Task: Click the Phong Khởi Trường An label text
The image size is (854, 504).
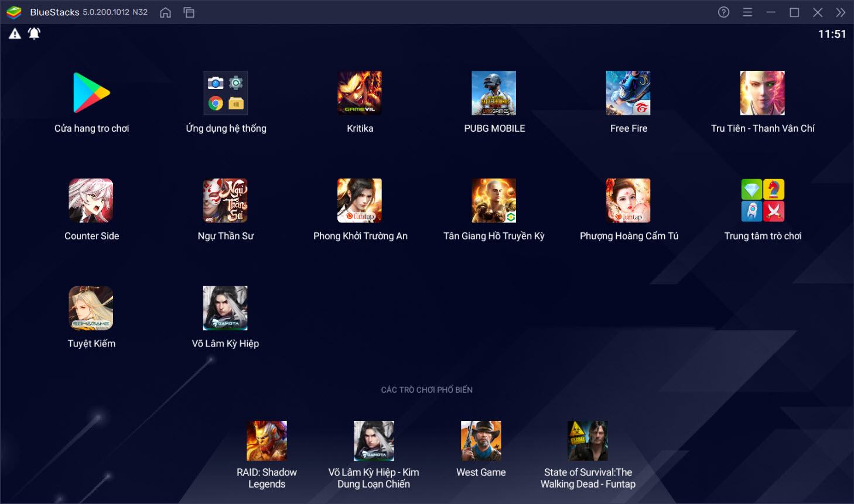Action: click(360, 236)
